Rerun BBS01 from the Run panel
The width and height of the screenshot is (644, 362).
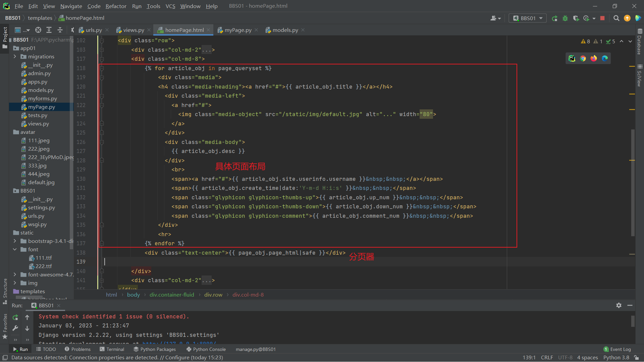coord(15,317)
